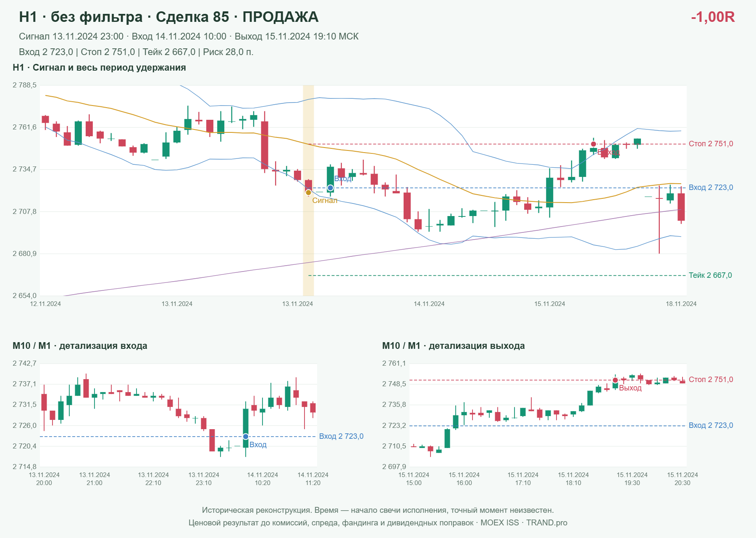Screen dimensions: 756x538
Task: Click the yellow highlighted signal candle band
Action: click(308, 190)
